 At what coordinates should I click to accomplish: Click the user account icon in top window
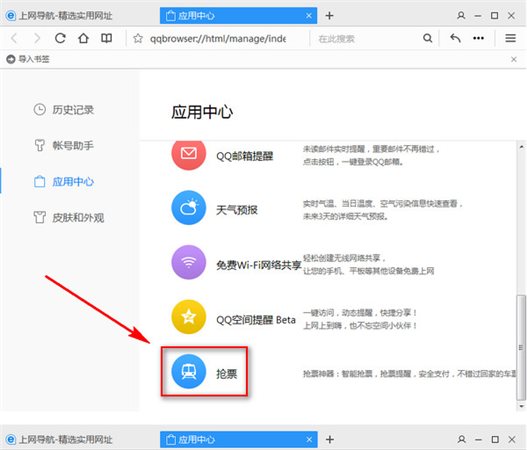click(461, 15)
